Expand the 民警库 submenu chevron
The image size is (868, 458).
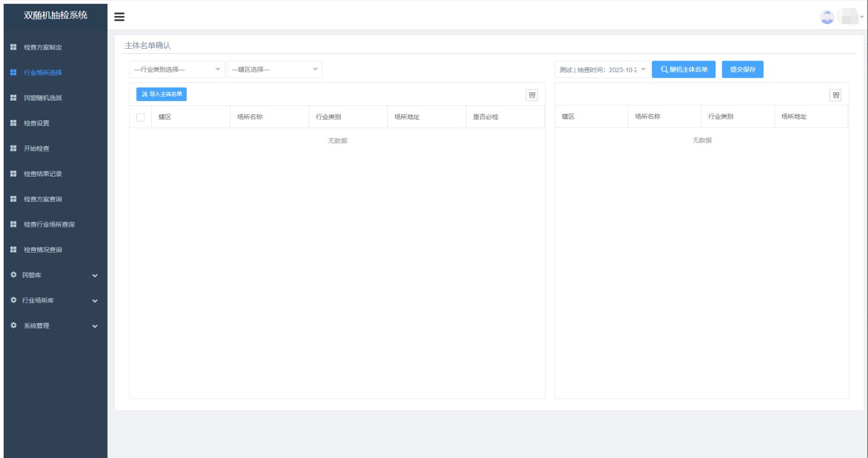click(x=95, y=276)
